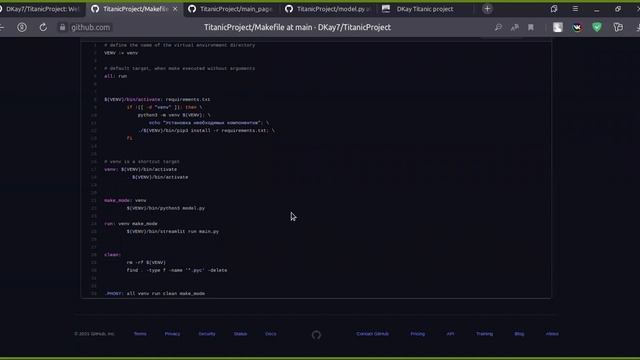Click the 'run: venv make_mode' line

tap(131, 224)
